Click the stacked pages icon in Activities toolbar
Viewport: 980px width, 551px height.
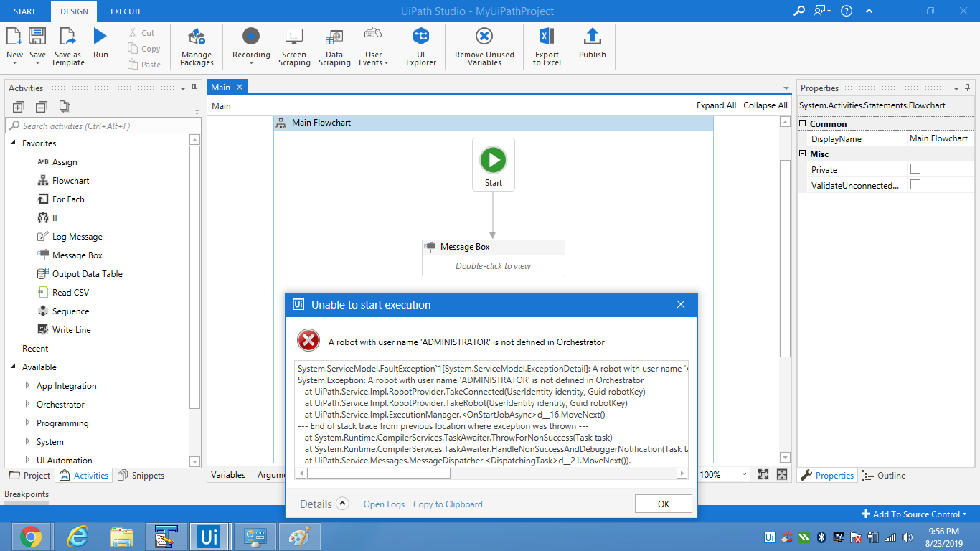65,107
